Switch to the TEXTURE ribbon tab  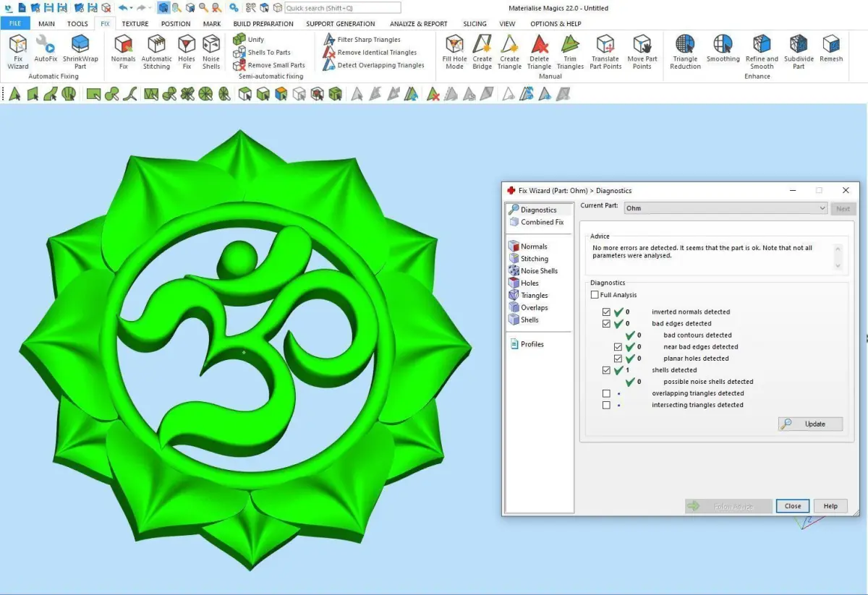point(135,24)
